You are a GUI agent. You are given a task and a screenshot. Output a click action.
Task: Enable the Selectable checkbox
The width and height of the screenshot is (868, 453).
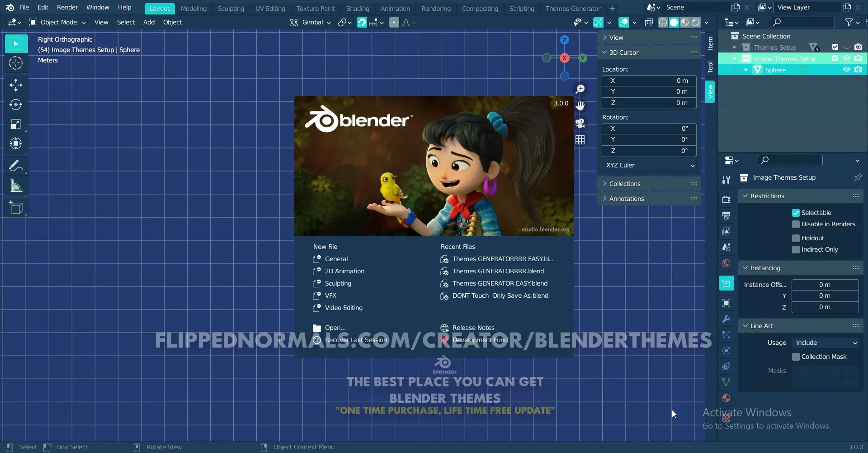[x=796, y=213]
